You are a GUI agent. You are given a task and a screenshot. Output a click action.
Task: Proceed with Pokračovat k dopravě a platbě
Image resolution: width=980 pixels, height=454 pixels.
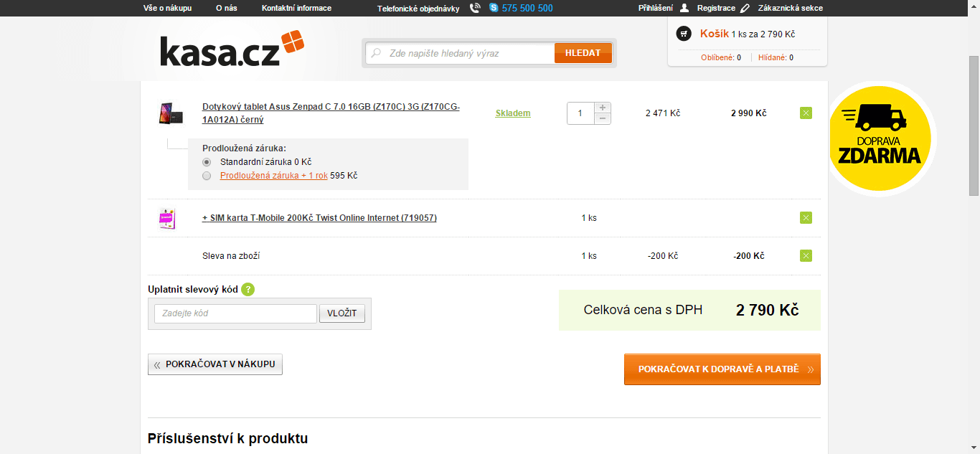tap(722, 369)
